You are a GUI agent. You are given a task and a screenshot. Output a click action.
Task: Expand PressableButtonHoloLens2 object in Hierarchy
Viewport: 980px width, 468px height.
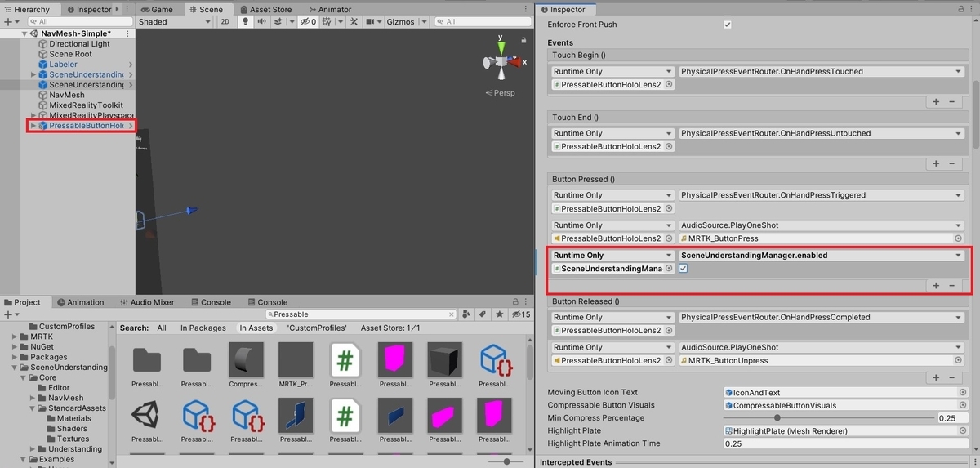tap(33, 126)
